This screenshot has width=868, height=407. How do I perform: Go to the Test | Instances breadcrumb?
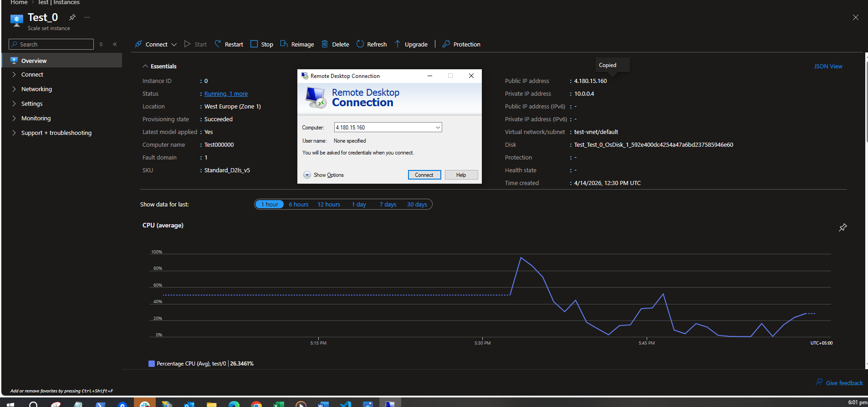click(59, 3)
